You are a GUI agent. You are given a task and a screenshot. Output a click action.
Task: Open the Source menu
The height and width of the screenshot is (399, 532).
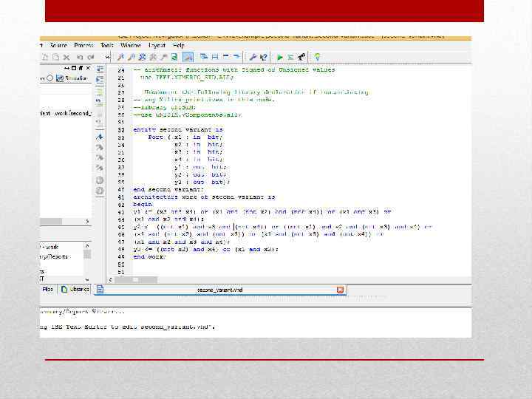(x=58, y=46)
